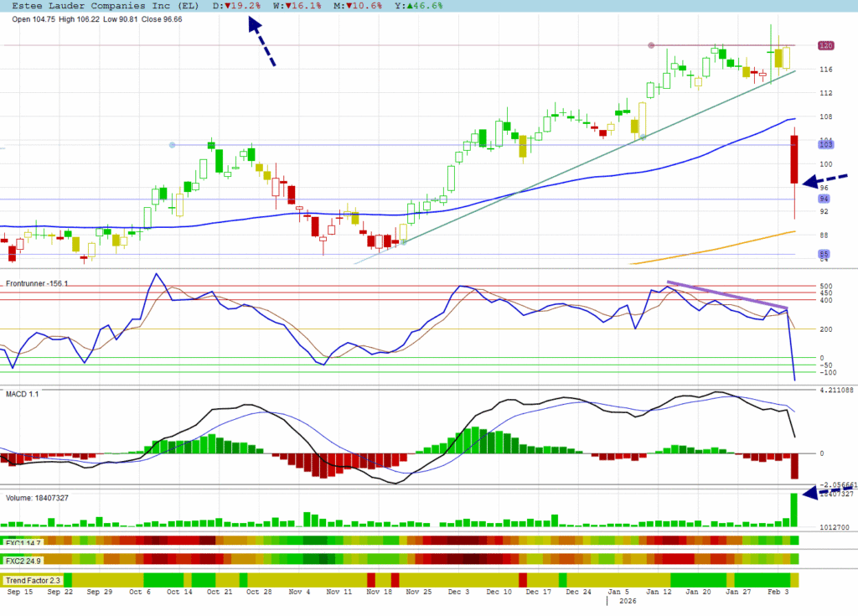Select the circle handle on the 103 level line
The width and height of the screenshot is (858, 616).
(172, 145)
